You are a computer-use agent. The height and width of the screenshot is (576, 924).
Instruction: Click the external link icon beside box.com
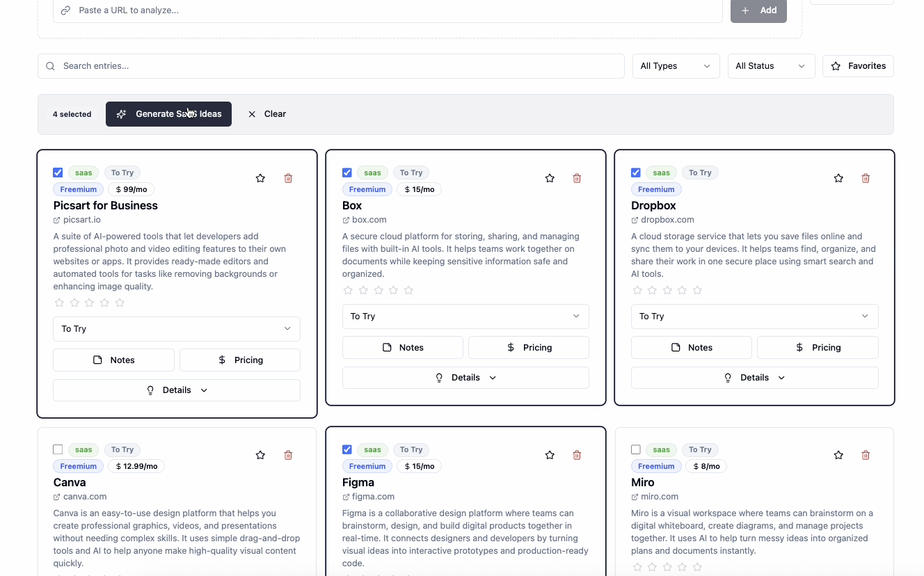click(x=346, y=220)
